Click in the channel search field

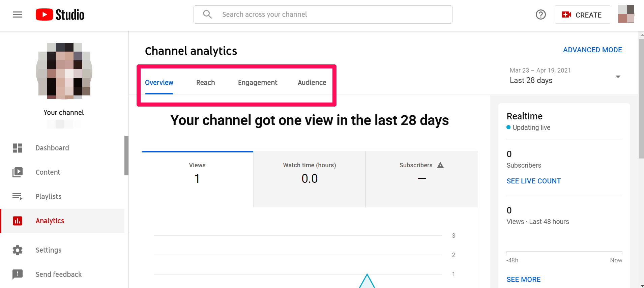tap(323, 15)
